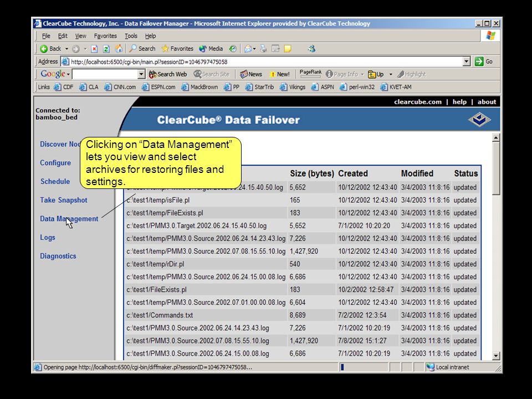Screen dimensions: 532x399
Task: Open the perl-win32 Links bar shortcut
Action: (357, 87)
